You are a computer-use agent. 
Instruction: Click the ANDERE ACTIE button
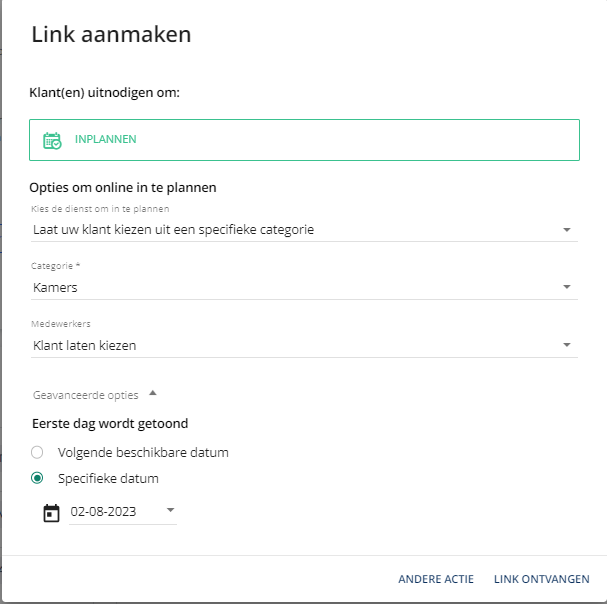(436, 579)
